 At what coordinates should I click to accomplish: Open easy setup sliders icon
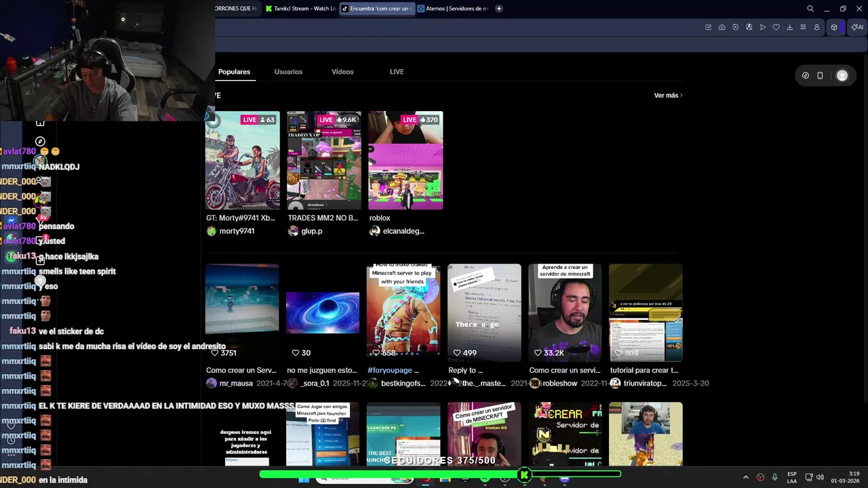pos(804,27)
